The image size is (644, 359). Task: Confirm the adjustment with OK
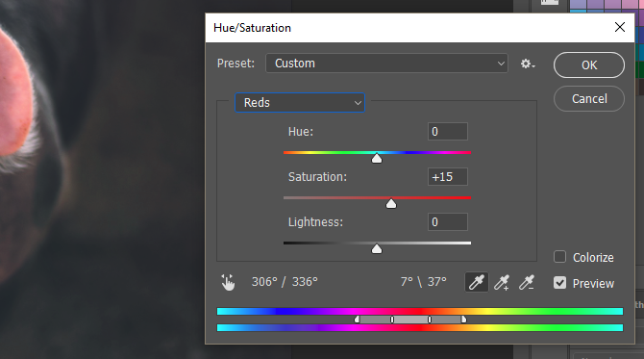pos(589,65)
